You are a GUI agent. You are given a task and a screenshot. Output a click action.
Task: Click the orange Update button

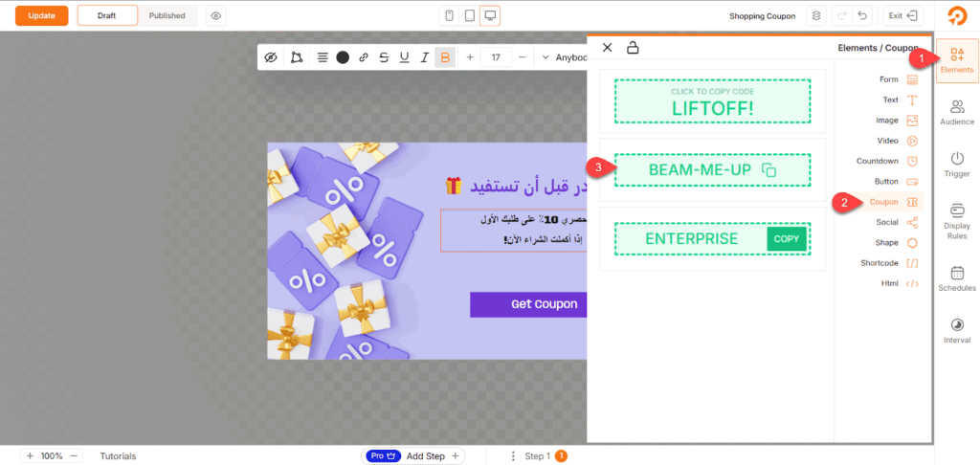click(x=42, y=15)
